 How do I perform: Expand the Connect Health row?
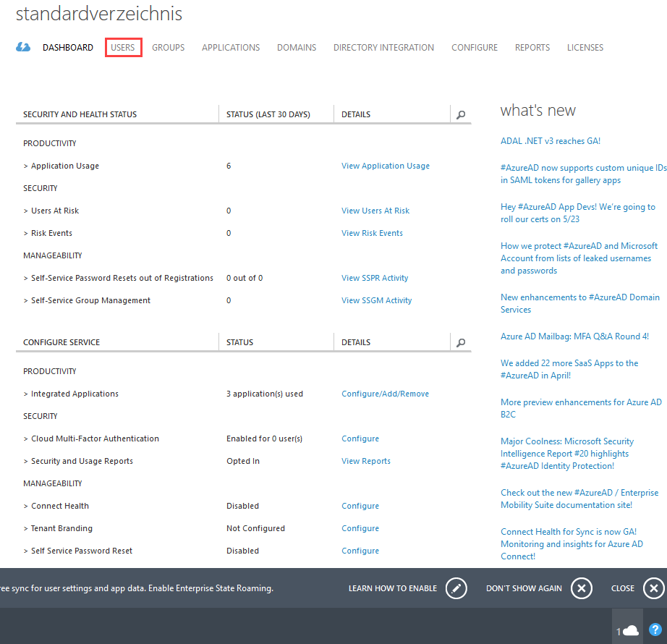tap(26, 507)
